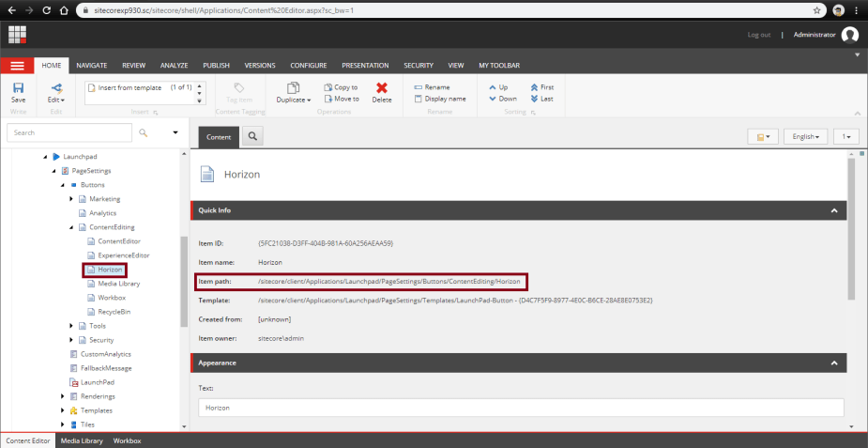The height and width of the screenshot is (448, 868).
Task: Expand the Security tree node
Action: click(71, 340)
